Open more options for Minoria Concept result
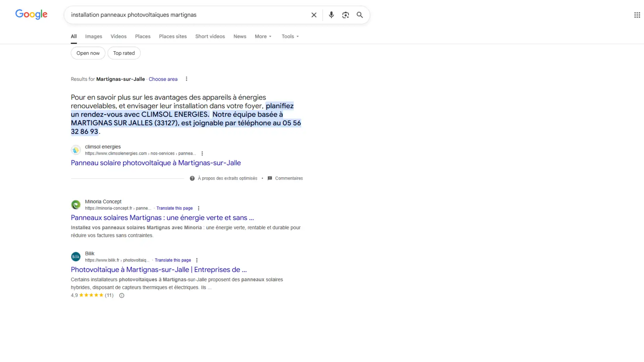The height and width of the screenshot is (362, 644). [199, 208]
